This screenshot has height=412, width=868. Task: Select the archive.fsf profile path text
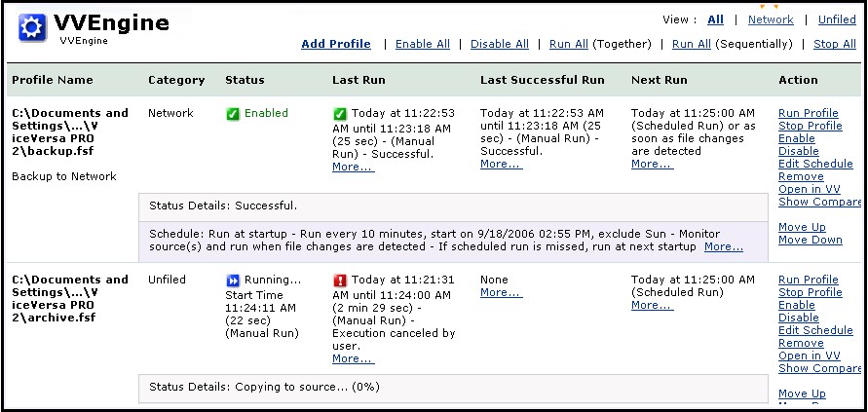tap(70, 298)
